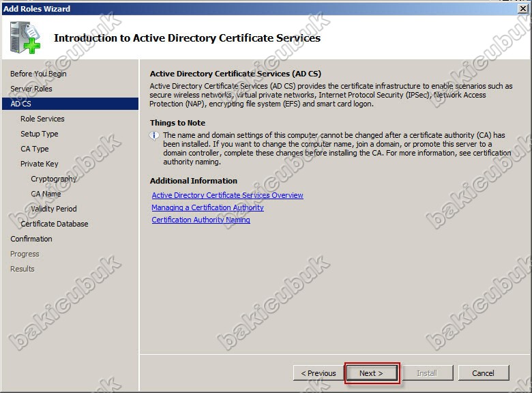Open the Certification Authority Naming link
The image size is (532, 393).
(x=201, y=220)
